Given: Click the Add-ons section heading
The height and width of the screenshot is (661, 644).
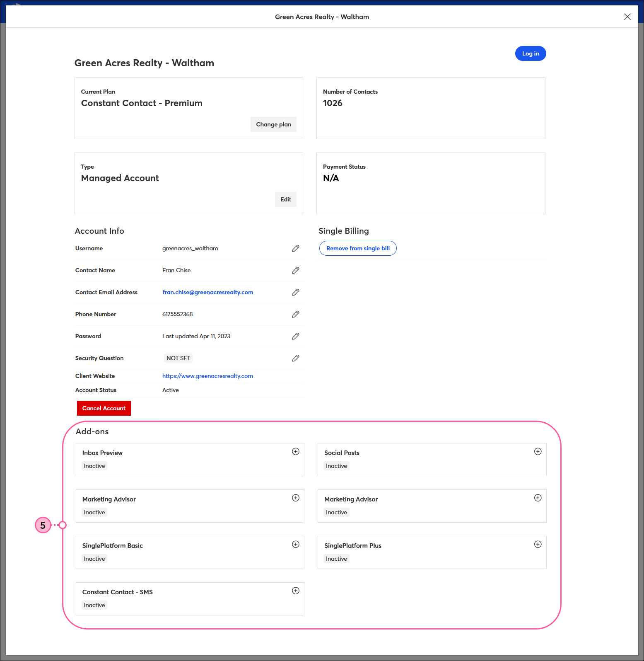Looking at the screenshot, I should pyautogui.click(x=92, y=431).
